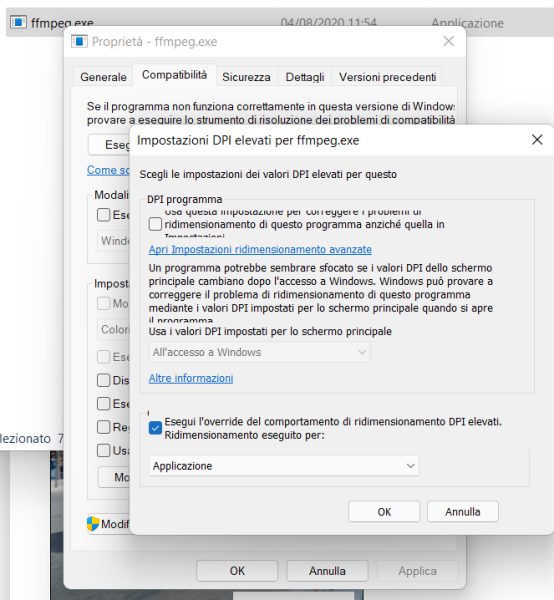Open Apri Impostazioni ridimensionamento avanzate link
Viewport: 554px width, 600px height.
coord(260,249)
